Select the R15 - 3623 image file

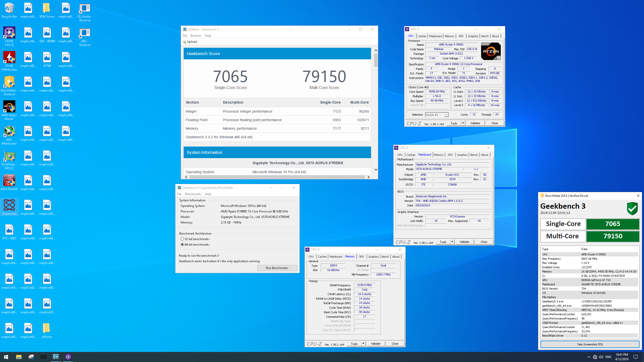click(x=9, y=232)
